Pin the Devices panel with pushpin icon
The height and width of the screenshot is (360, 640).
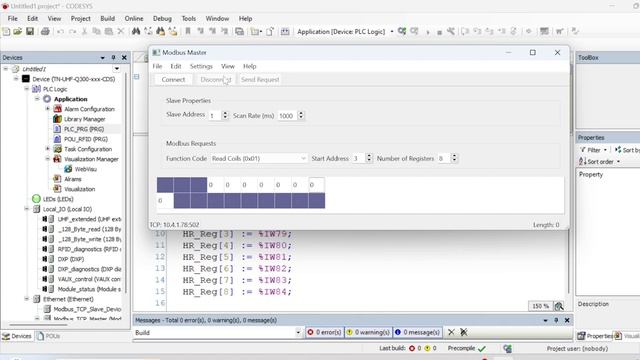pyautogui.click(x=113, y=58)
